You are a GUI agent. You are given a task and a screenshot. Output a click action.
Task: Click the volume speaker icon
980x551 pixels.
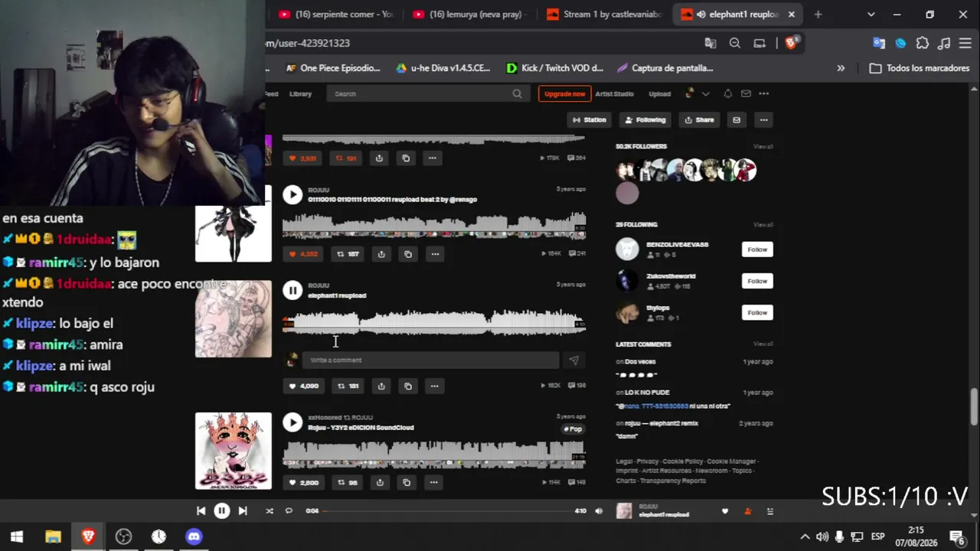click(599, 510)
